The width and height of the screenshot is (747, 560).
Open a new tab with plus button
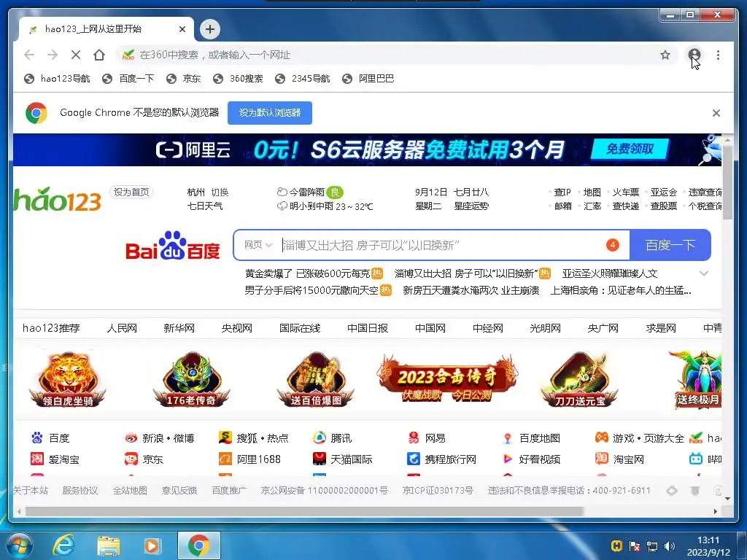tap(209, 29)
